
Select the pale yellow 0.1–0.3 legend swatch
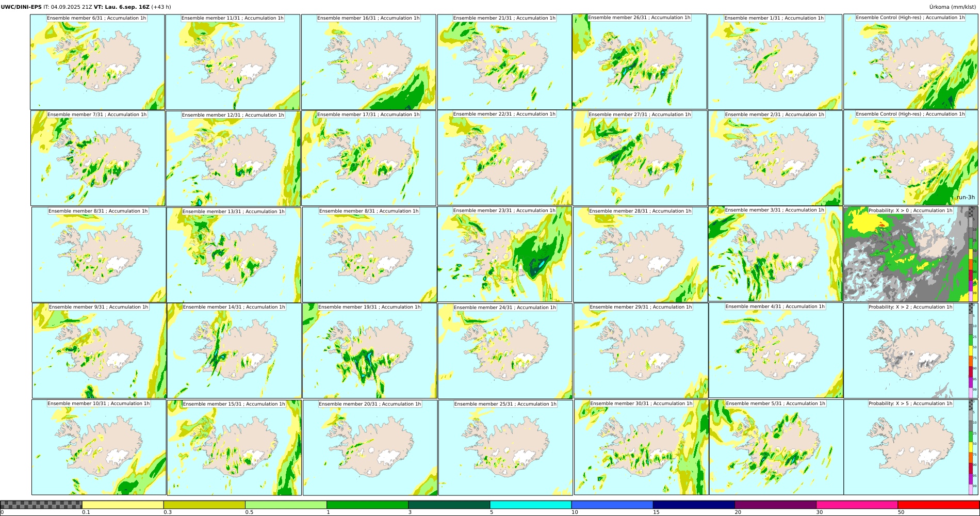tap(123, 505)
